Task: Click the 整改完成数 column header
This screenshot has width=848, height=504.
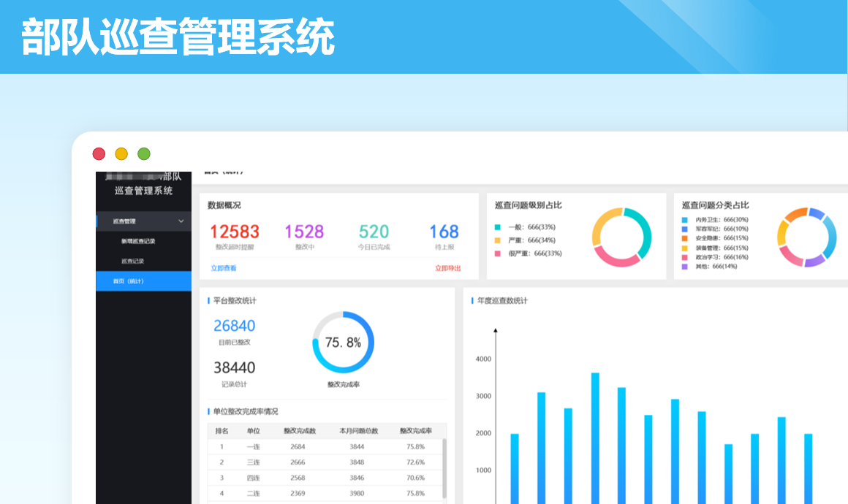Action: pyautogui.click(x=299, y=430)
